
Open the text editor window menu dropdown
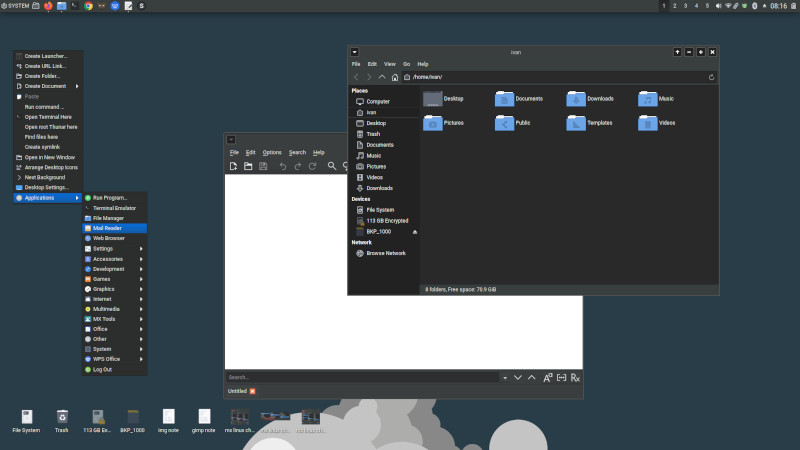pos(231,140)
